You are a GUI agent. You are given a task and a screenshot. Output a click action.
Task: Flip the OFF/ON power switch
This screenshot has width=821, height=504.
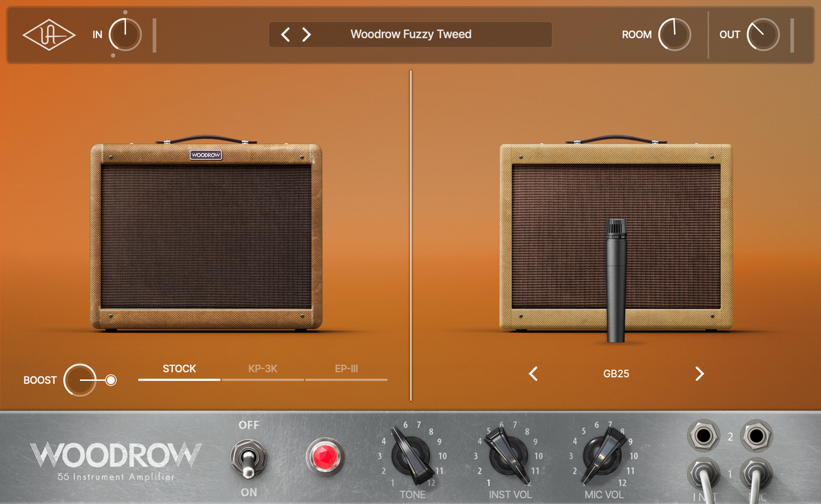click(x=249, y=459)
